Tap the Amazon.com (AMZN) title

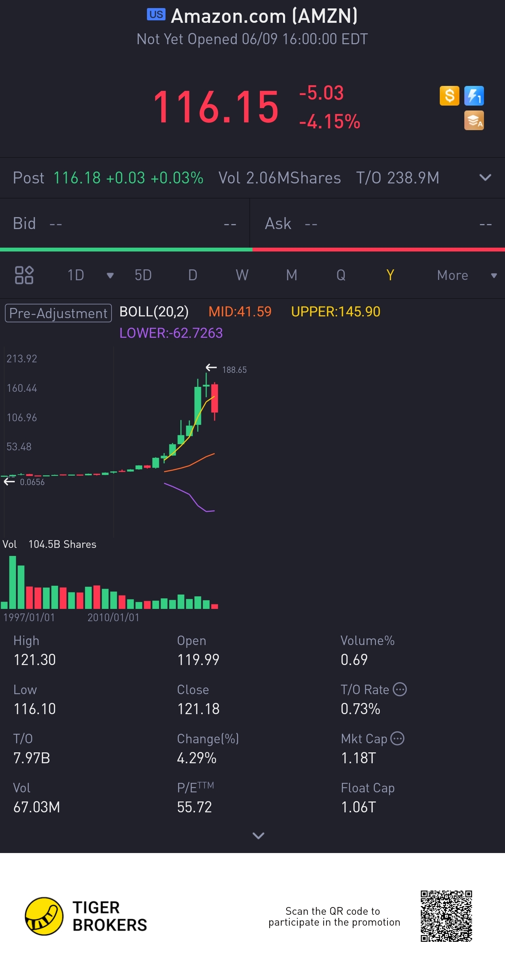(x=264, y=16)
